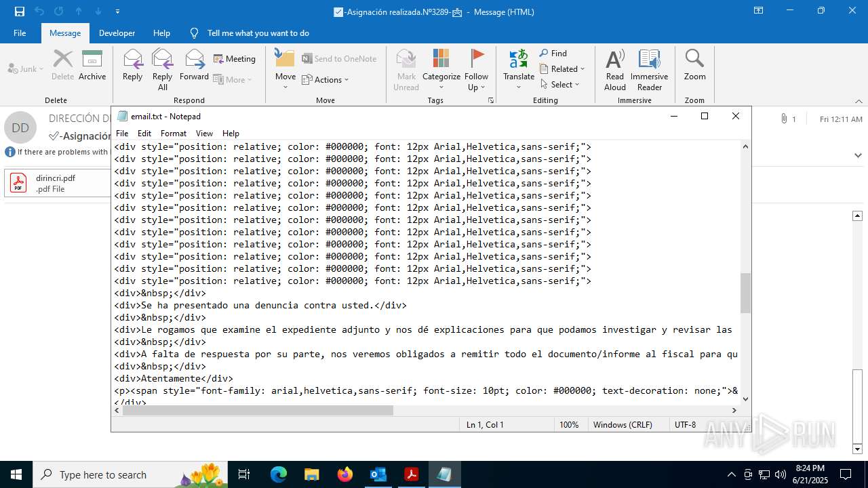Click the 'Atentamente' line in Notepad
Image resolution: width=868 pixels, height=488 pixels.
click(x=174, y=378)
